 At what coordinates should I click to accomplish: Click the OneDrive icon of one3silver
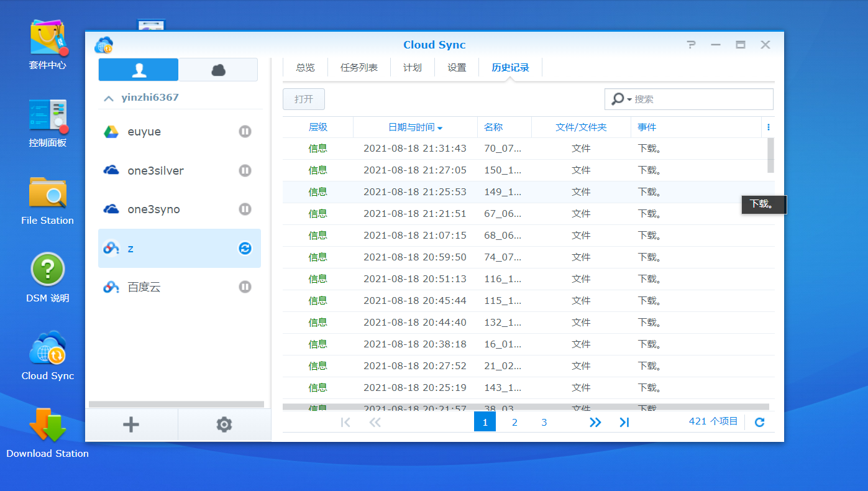(x=111, y=170)
